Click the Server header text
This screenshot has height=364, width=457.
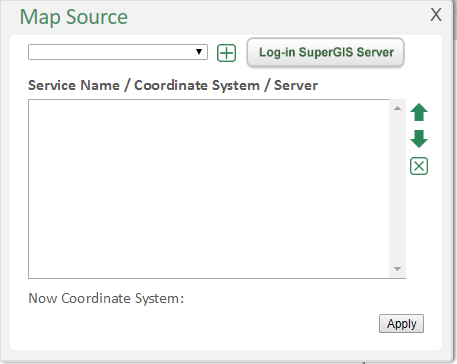pos(296,85)
